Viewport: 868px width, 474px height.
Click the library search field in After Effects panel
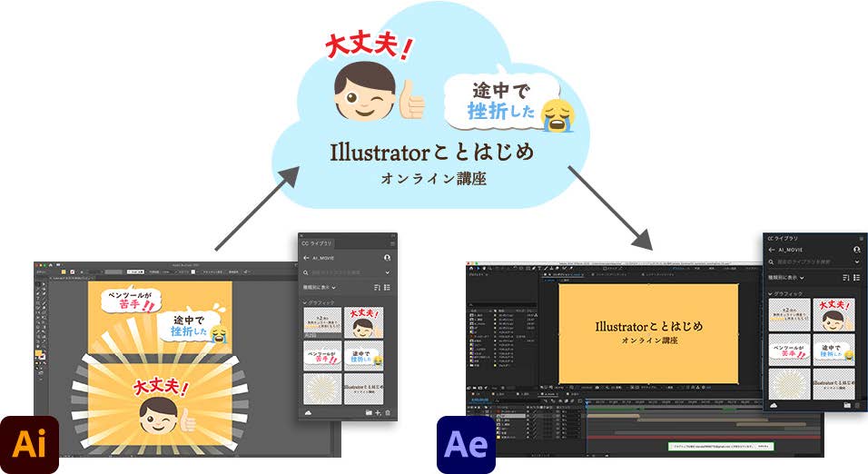pos(814,262)
